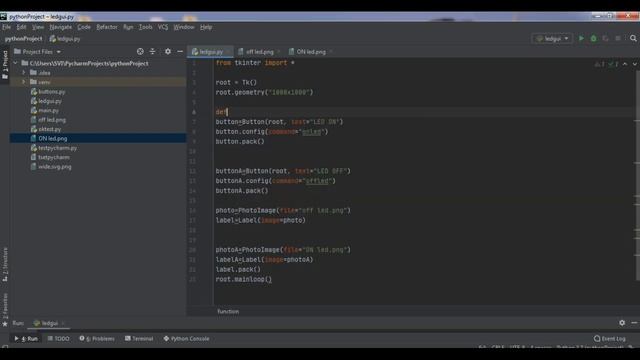Click the 'function' breadcrumb below the editor
The image size is (640, 360).
[x=228, y=311]
